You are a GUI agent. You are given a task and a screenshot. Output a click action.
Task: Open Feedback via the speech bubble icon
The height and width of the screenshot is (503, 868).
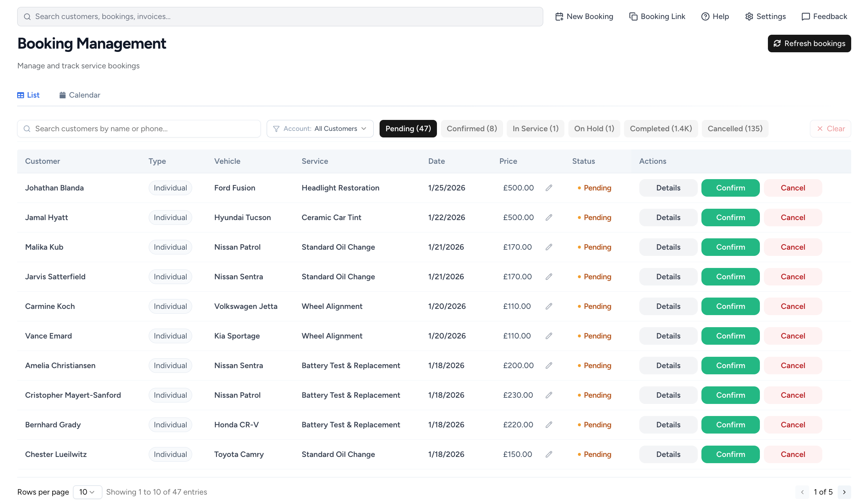[x=806, y=16]
